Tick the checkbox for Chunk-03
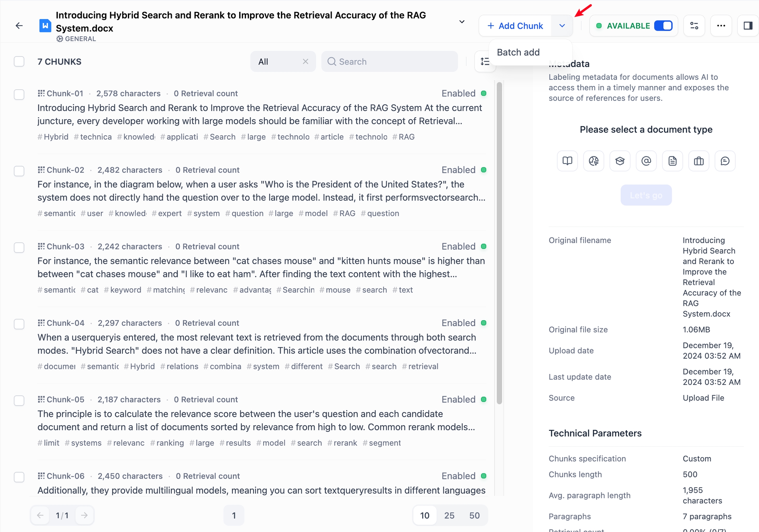This screenshot has height=532, width=759. [x=19, y=247]
